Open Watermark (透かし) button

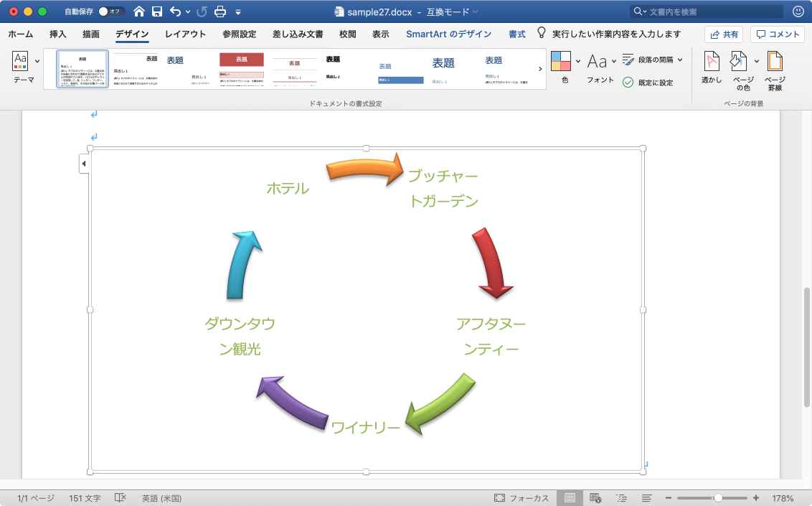[x=712, y=67]
